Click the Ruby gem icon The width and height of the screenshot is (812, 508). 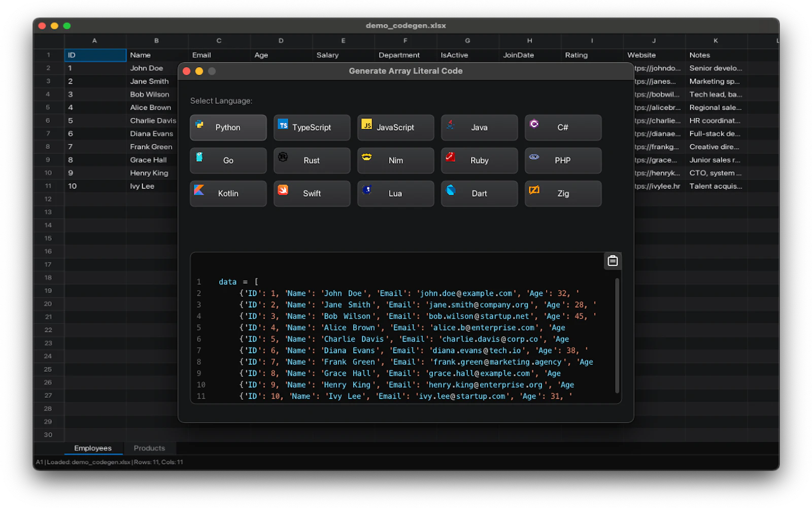click(x=450, y=157)
